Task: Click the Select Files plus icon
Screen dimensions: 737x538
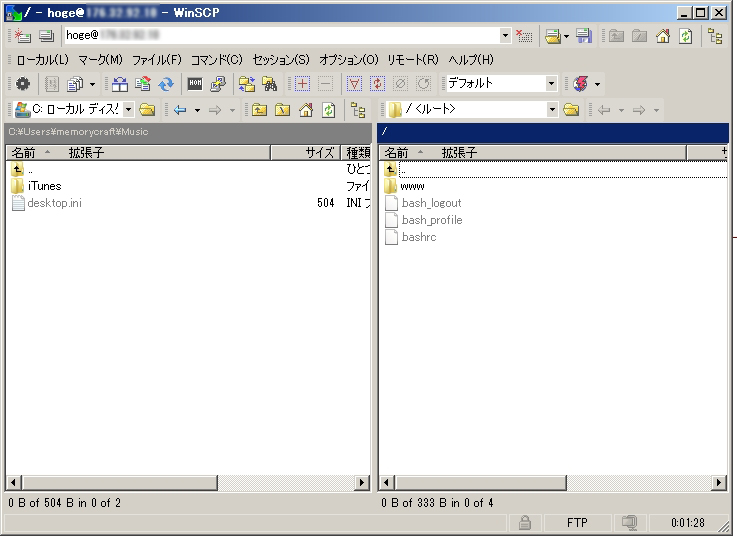Action: (x=302, y=84)
